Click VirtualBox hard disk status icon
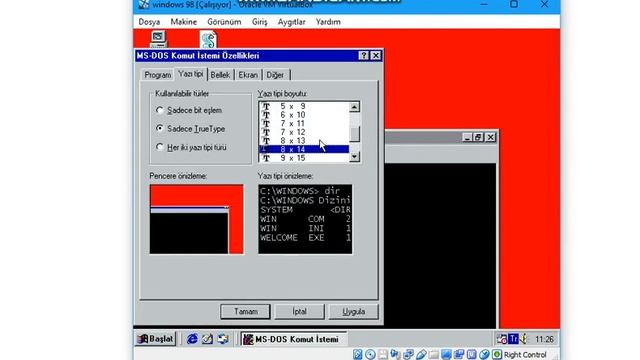This screenshot has width=640, height=360. point(358,354)
